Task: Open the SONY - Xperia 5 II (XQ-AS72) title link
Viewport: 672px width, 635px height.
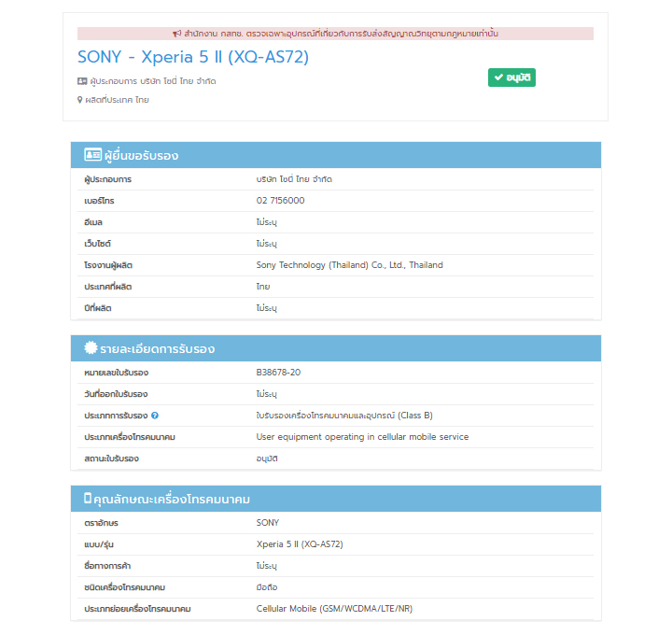Action: tap(193, 57)
